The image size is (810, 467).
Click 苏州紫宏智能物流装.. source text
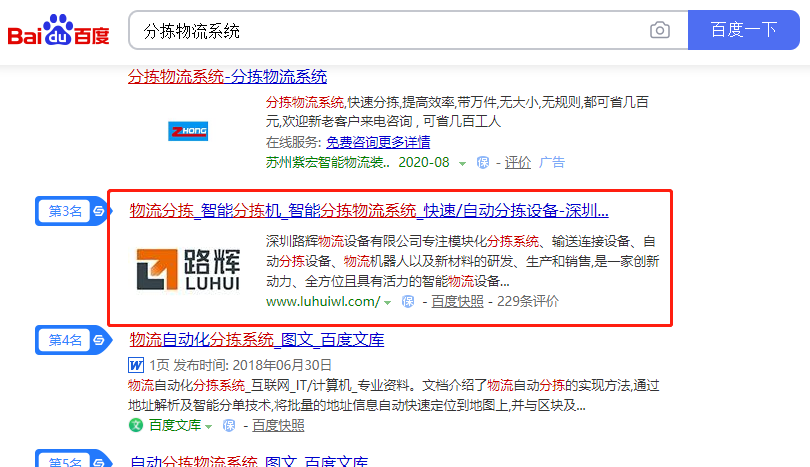click(328, 163)
